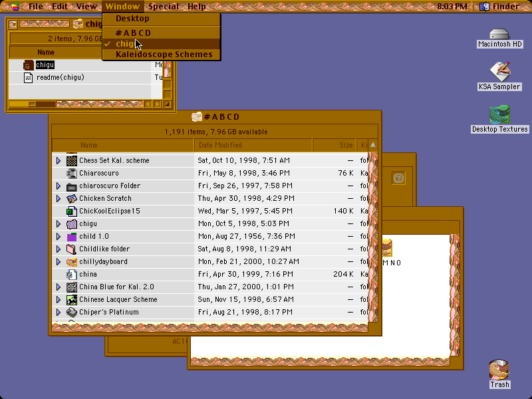532x399 pixels.
Task: Click left scroll arrow in chigu window
Action: tap(148, 104)
